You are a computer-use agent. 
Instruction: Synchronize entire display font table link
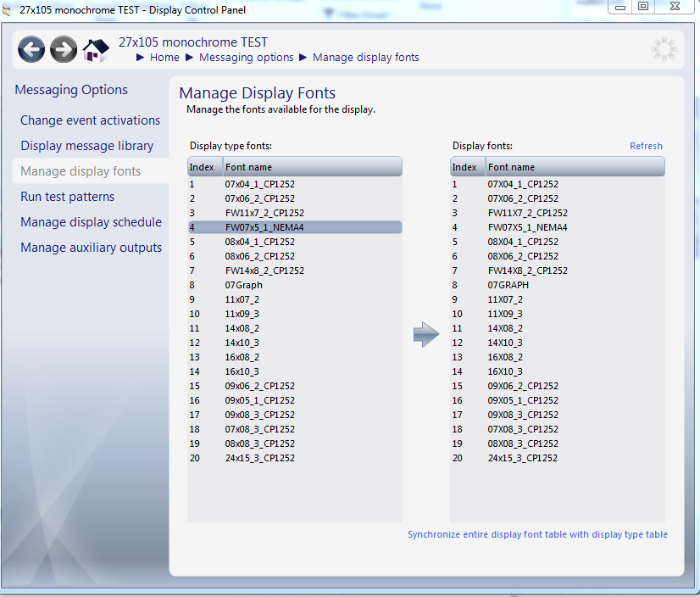537,534
